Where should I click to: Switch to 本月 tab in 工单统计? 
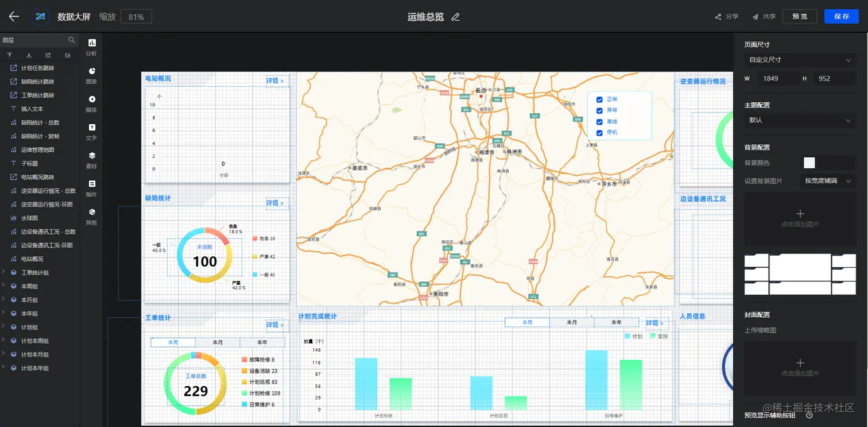[x=218, y=343]
